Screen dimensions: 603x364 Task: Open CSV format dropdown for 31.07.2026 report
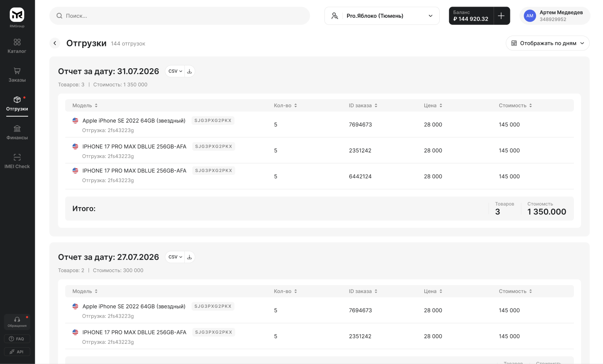click(175, 71)
